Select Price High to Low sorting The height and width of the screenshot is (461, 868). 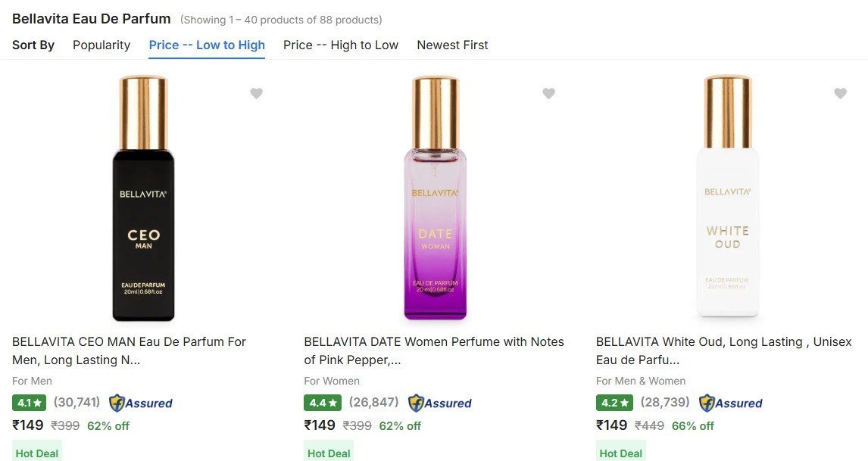point(340,45)
